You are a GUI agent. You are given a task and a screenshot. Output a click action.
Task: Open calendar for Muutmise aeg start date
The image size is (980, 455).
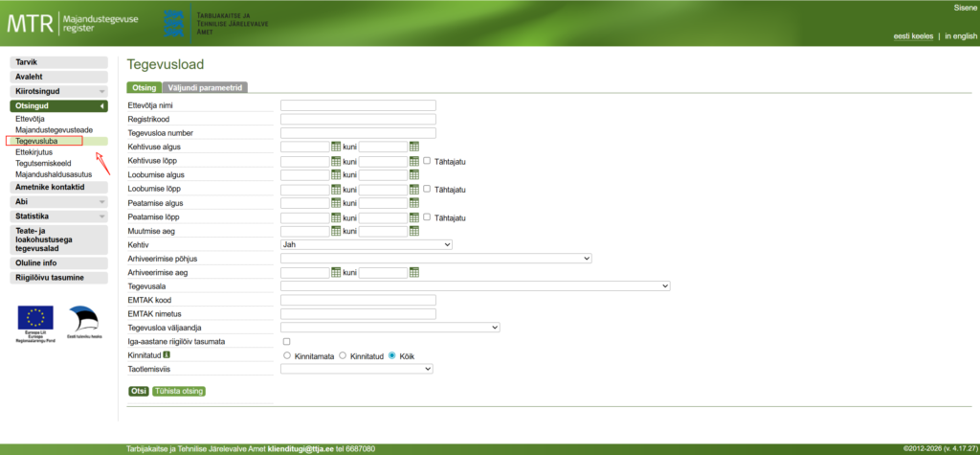336,231
